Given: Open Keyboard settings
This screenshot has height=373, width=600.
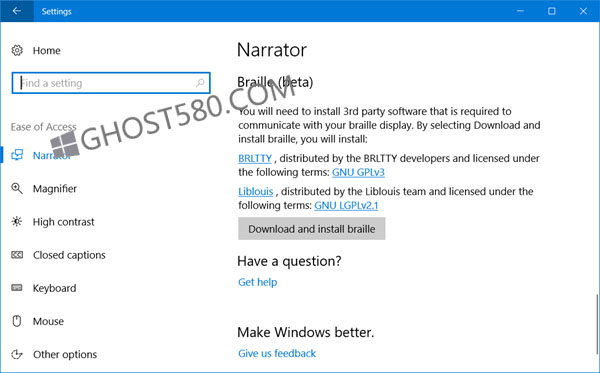Looking at the screenshot, I should coord(54,288).
